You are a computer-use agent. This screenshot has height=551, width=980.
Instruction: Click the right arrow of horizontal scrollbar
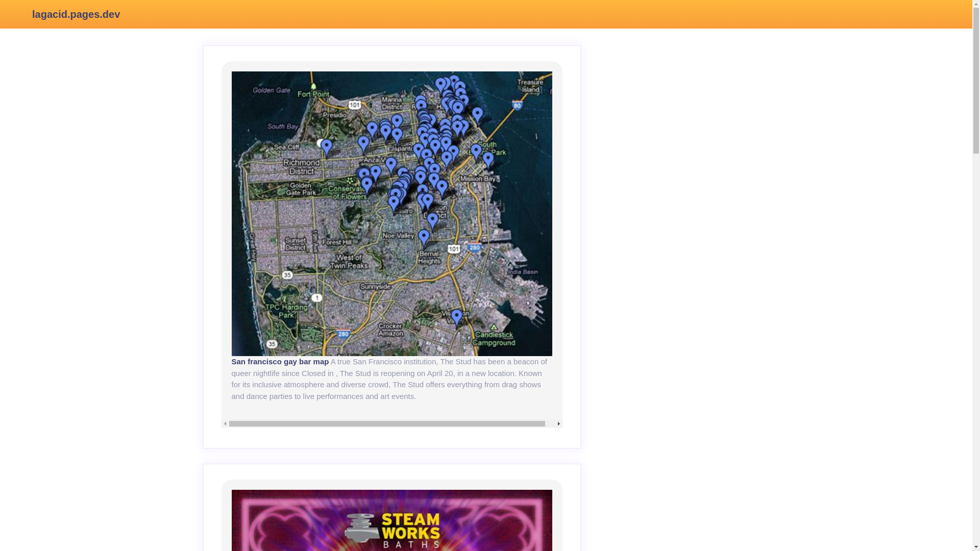558,423
